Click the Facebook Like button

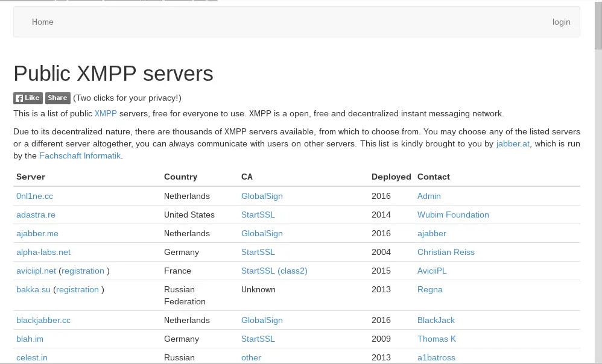coord(28,98)
